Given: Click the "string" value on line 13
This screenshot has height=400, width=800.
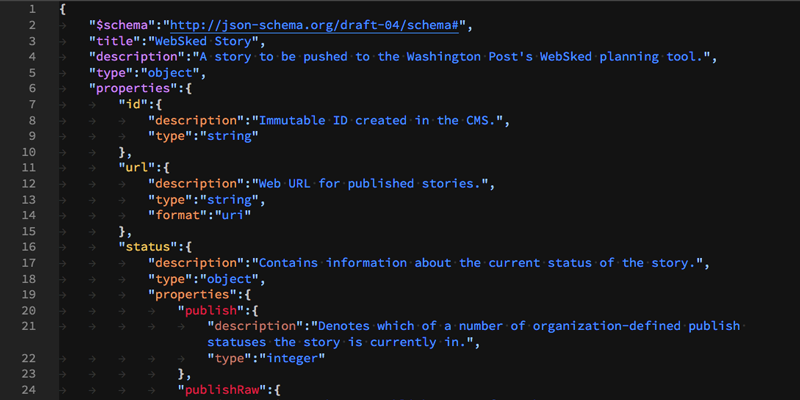Looking at the screenshot, I should click(x=229, y=199).
